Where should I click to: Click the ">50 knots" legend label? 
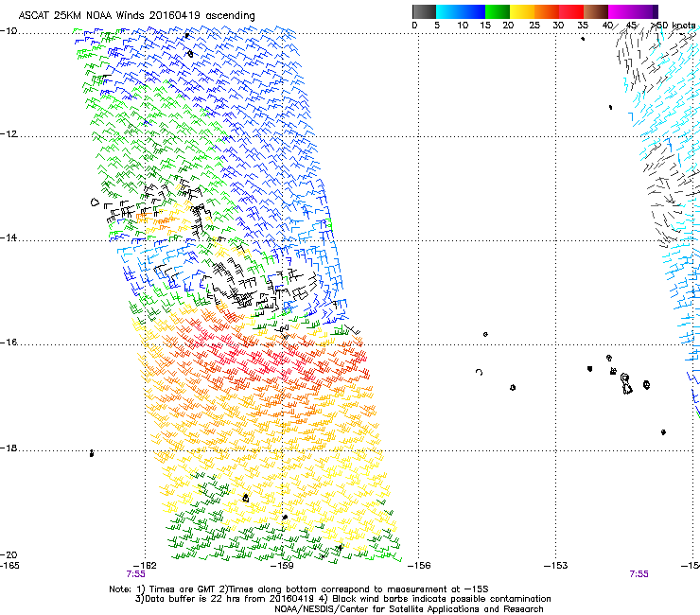point(674,26)
